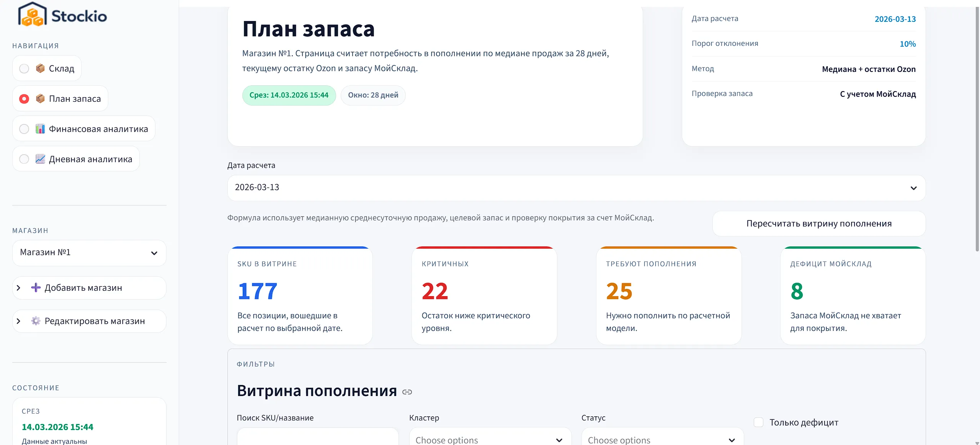Open the Кластер options dropdown
This screenshot has width=980, height=445.
490,439
